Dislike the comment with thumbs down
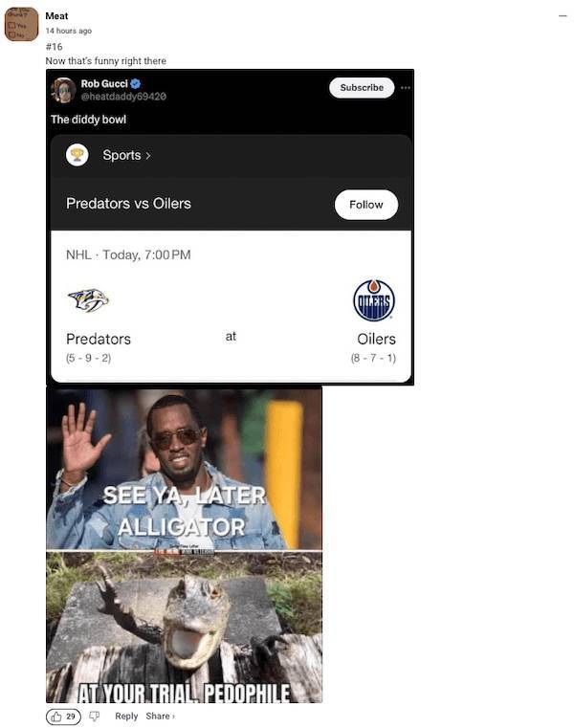Screen dimensions: 574x728 (x=95, y=716)
